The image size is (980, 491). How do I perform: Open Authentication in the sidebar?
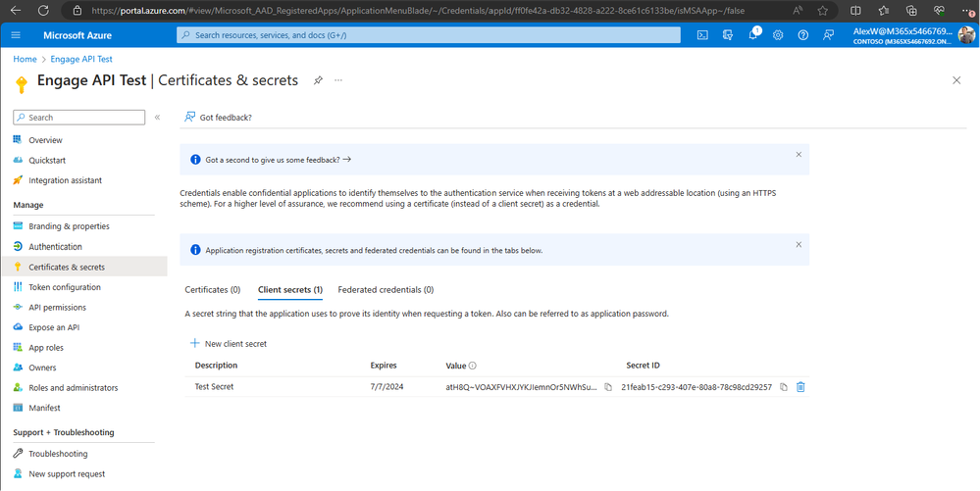[55, 246]
